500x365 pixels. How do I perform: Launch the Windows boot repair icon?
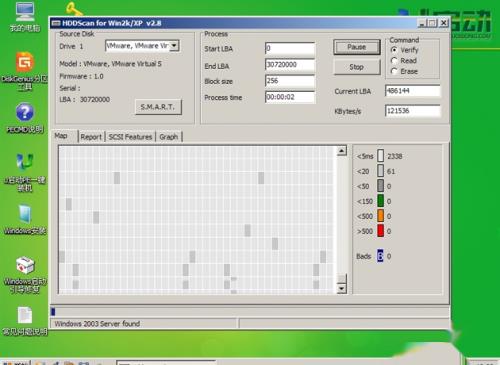(x=25, y=265)
